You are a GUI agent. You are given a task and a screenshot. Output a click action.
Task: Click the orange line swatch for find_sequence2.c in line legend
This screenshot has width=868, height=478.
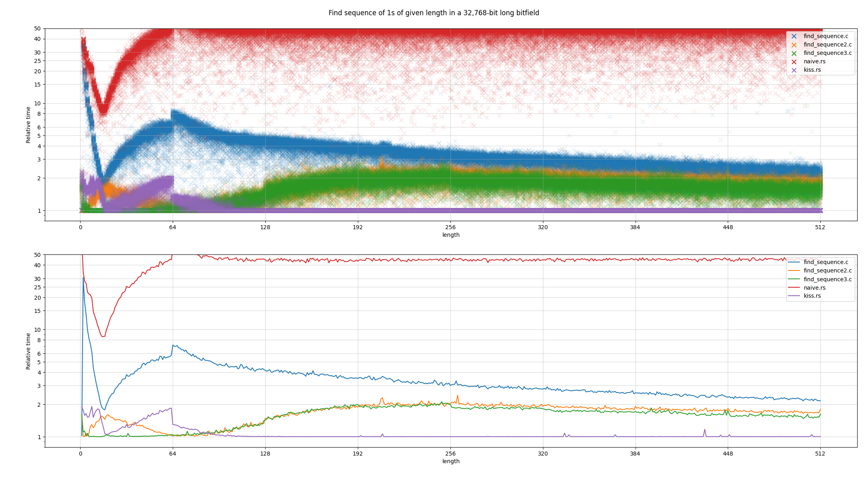[x=794, y=270]
